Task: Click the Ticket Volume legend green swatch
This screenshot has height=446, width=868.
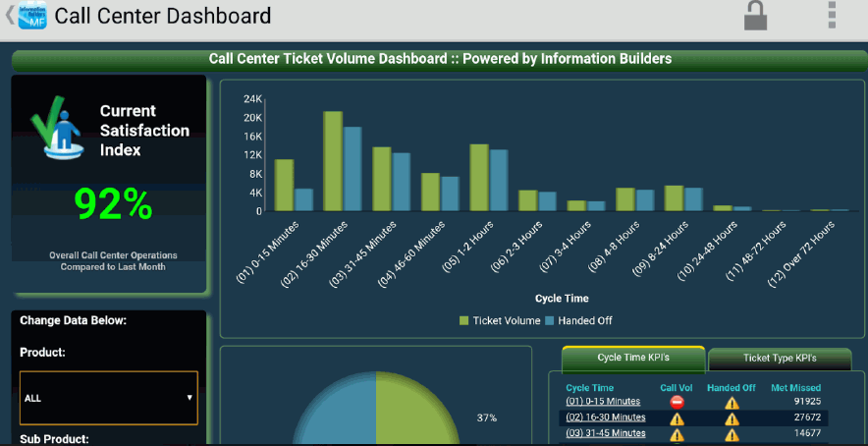Action: pyautogui.click(x=463, y=321)
